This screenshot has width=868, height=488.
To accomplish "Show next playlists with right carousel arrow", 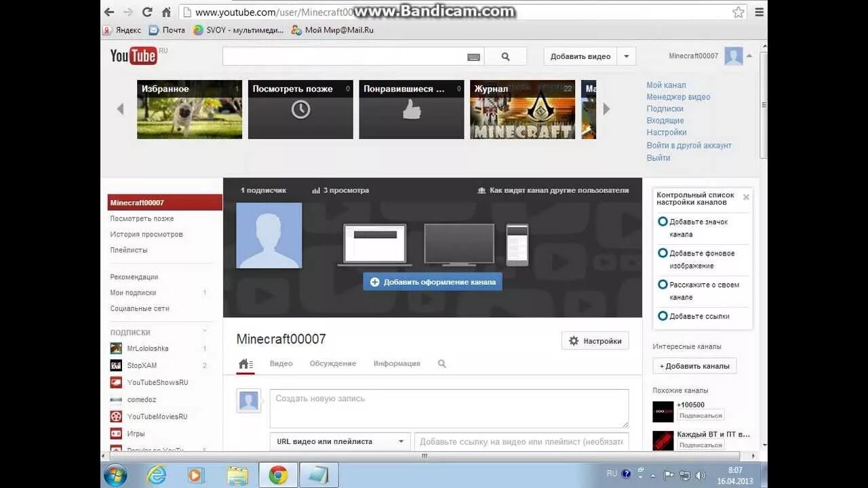I will (606, 108).
